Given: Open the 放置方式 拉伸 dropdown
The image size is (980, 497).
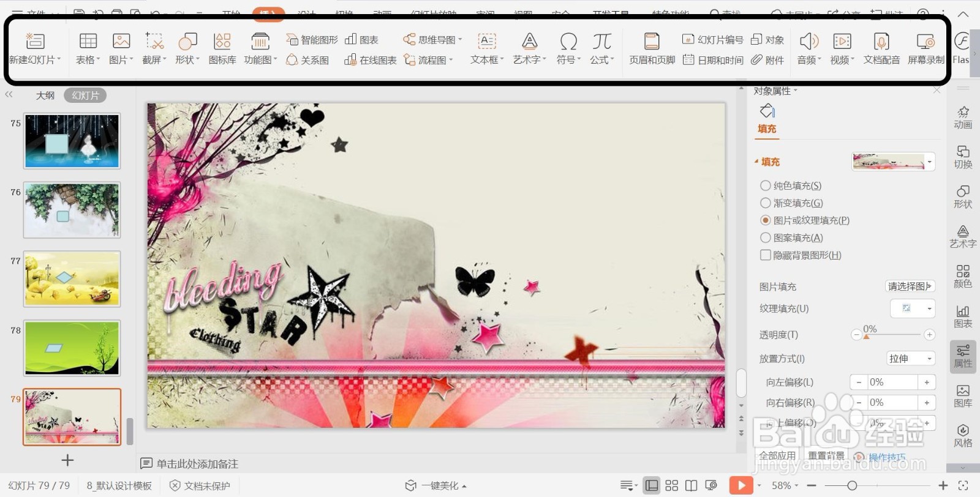Looking at the screenshot, I should point(911,359).
